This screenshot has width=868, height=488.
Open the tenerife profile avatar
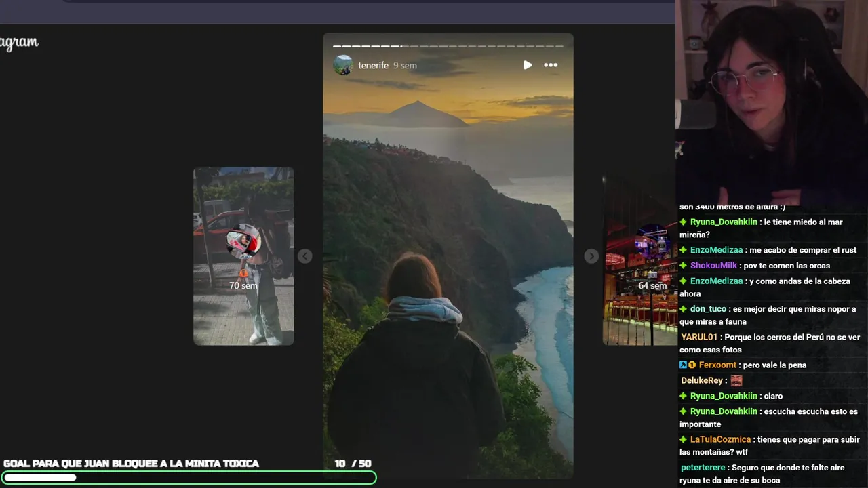tap(343, 65)
